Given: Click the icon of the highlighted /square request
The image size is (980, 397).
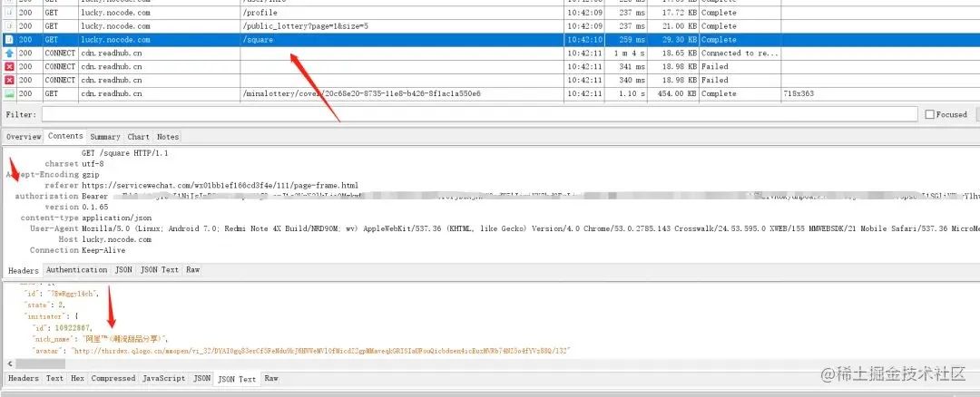Looking at the screenshot, I should pos(9,39).
